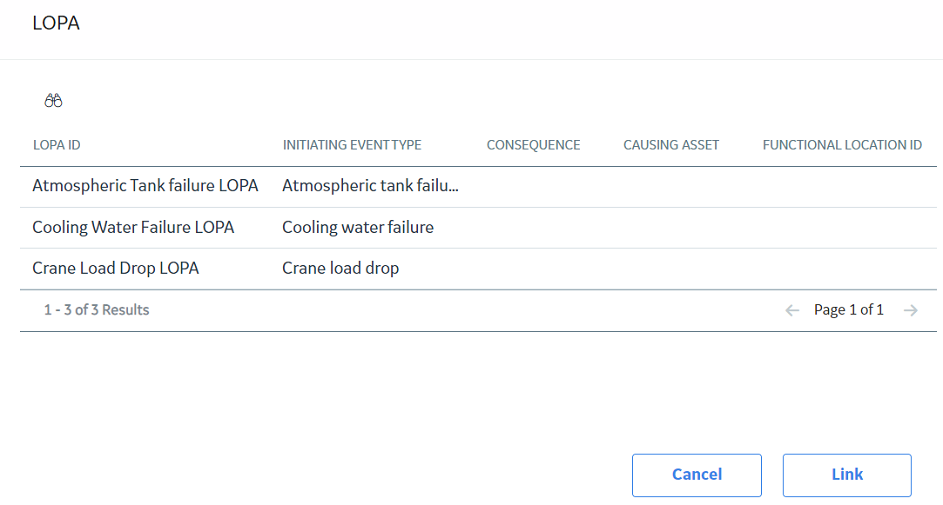Click the Consequence column header
The height and width of the screenshot is (505, 943).
[x=533, y=145]
